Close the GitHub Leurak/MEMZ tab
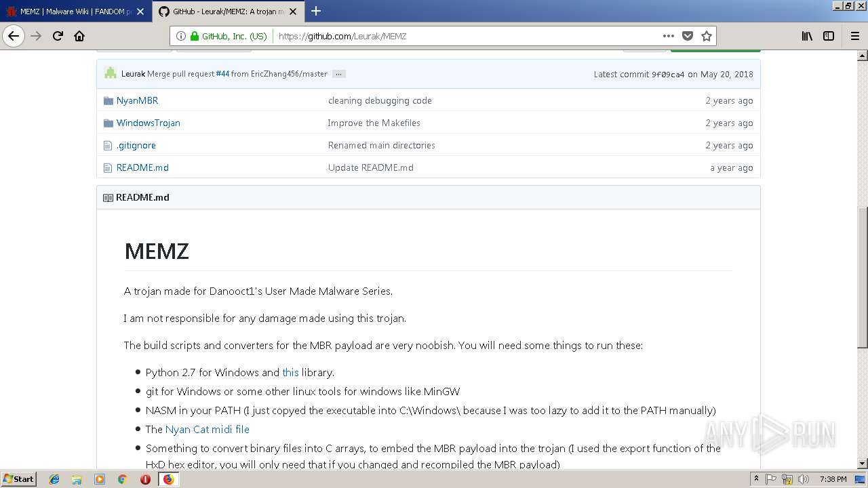868x488 pixels. [x=294, y=12]
